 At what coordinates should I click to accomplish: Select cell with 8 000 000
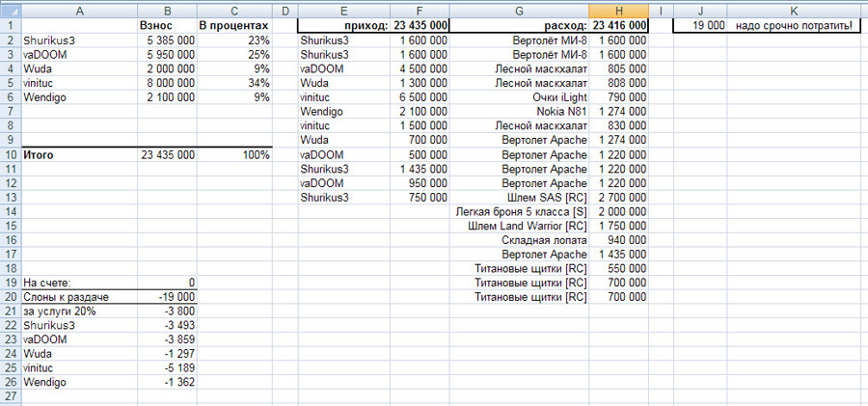167,83
